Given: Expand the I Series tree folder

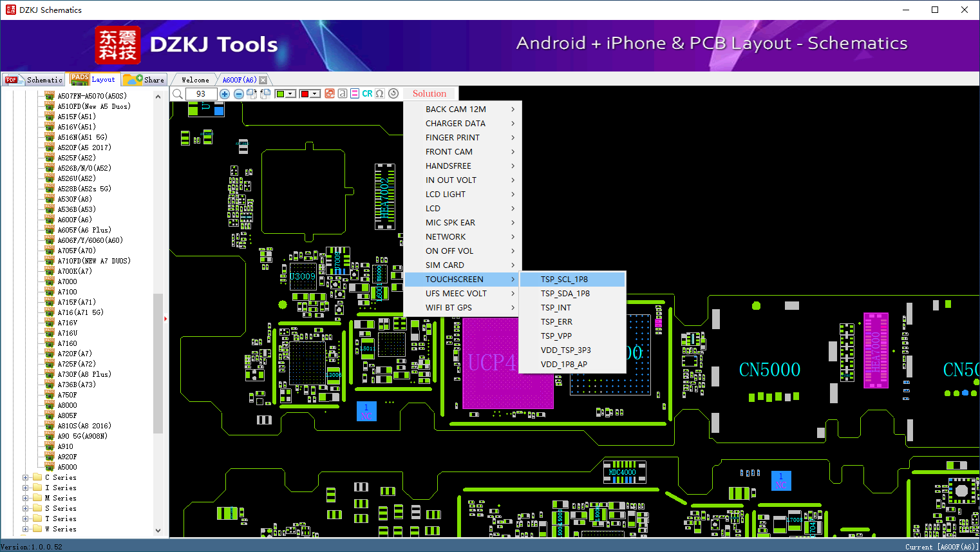Looking at the screenshot, I should pyautogui.click(x=25, y=488).
